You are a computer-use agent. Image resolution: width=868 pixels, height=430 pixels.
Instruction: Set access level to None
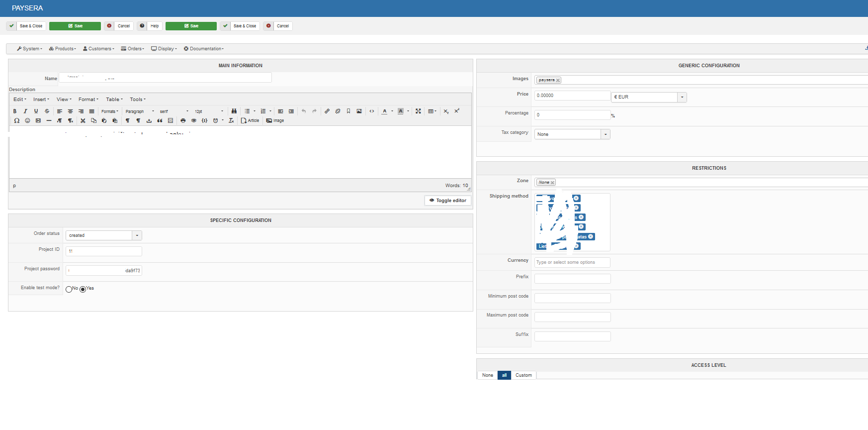(x=488, y=375)
